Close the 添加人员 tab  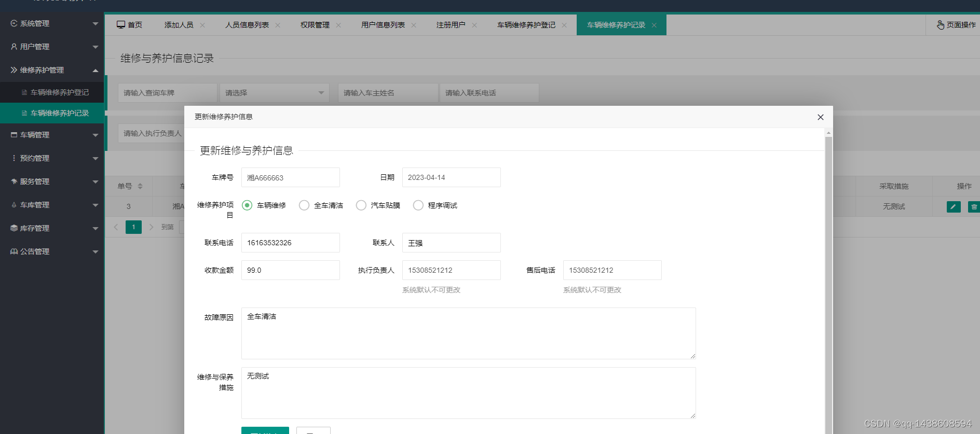(202, 25)
